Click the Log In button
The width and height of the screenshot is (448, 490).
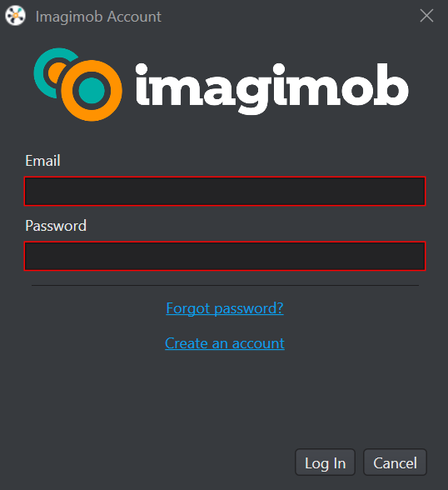(325, 462)
